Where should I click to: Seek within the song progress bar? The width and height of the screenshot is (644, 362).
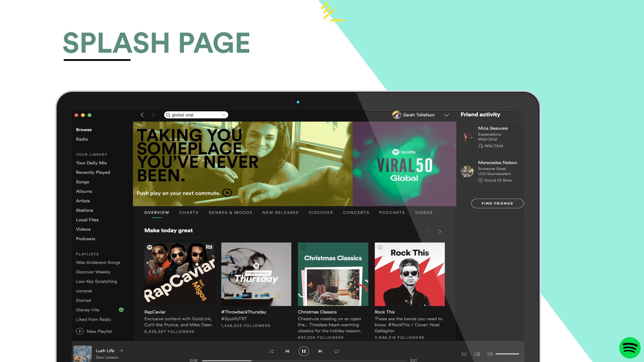[x=303, y=360]
